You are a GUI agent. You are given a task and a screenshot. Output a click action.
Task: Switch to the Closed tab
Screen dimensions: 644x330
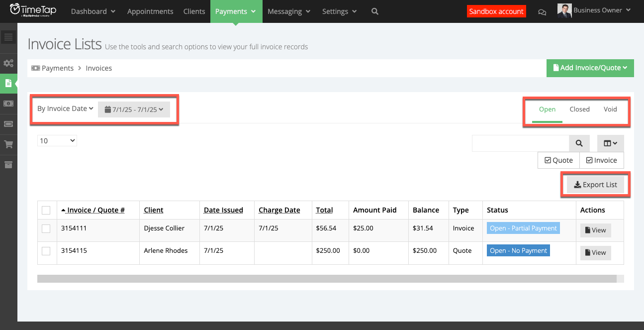tap(579, 109)
